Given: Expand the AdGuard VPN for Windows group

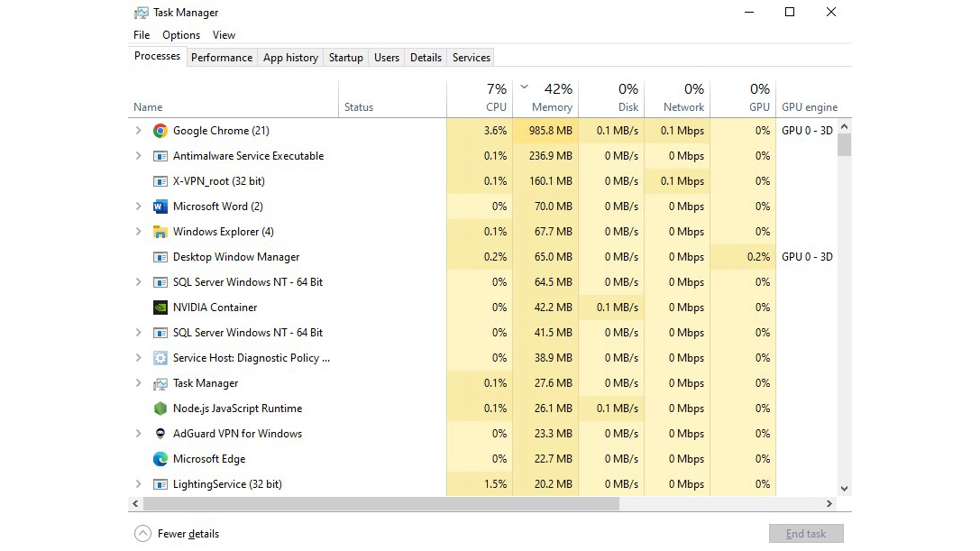Looking at the screenshot, I should click(138, 434).
